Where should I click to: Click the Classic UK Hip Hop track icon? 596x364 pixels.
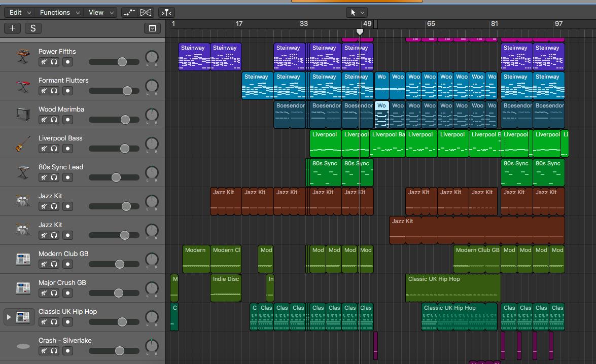(x=23, y=316)
